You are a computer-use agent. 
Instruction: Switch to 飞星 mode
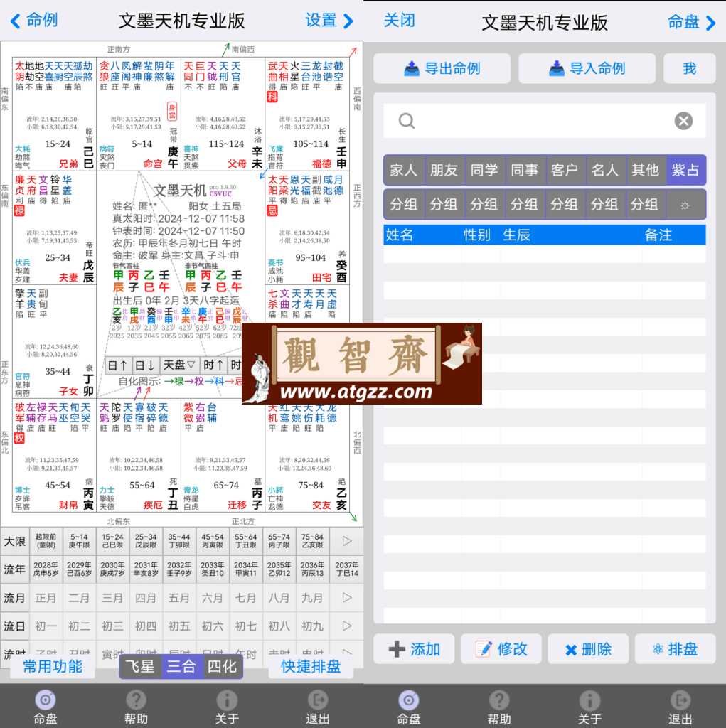(x=140, y=667)
